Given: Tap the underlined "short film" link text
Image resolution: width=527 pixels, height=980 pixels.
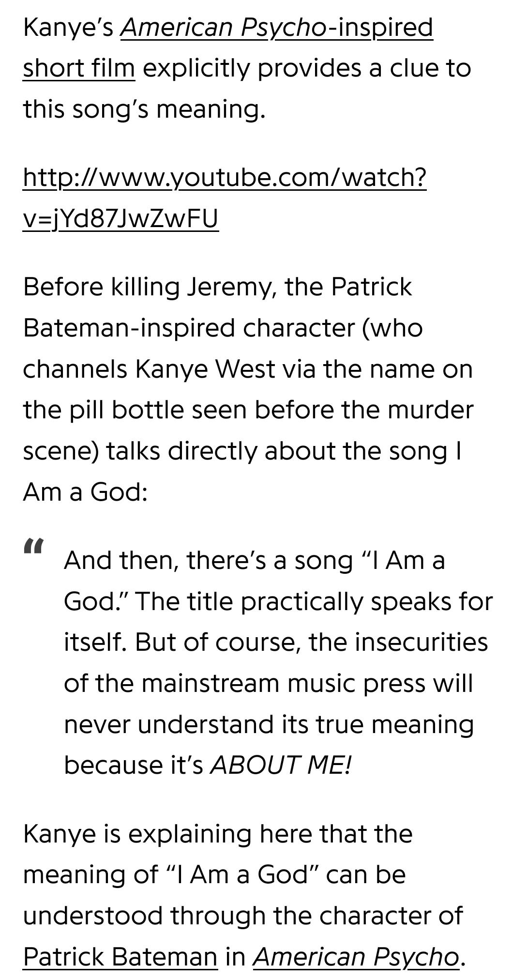Looking at the screenshot, I should coord(79,68).
